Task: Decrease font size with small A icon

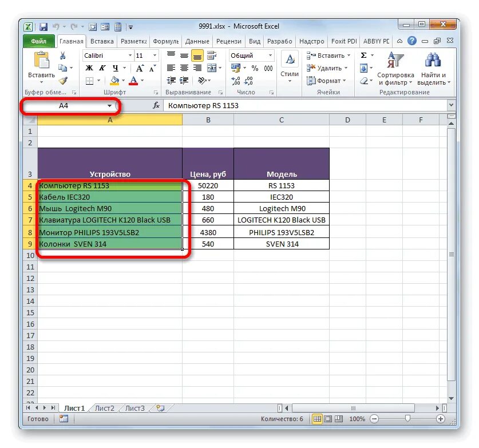Action: point(152,68)
